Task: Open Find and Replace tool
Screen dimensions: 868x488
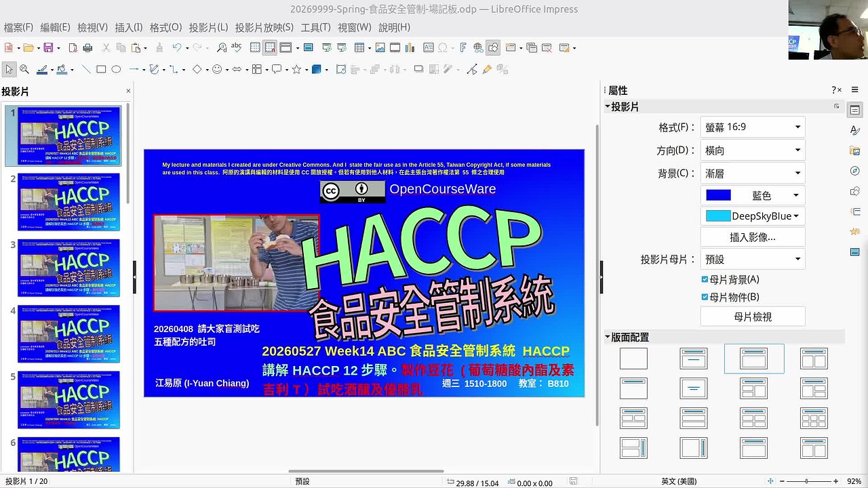Action: [x=222, y=47]
